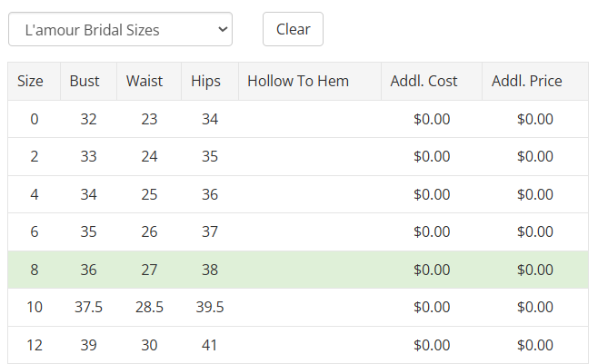Select the size 0 row
Image resolution: width=598 pixels, height=364 pixels.
pyautogui.click(x=298, y=119)
